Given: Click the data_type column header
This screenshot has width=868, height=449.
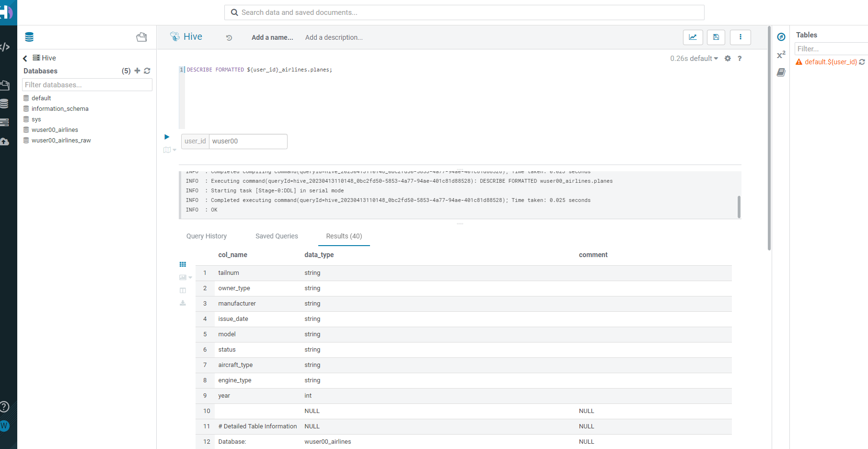Looking at the screenshot, I should pos(319,255).
